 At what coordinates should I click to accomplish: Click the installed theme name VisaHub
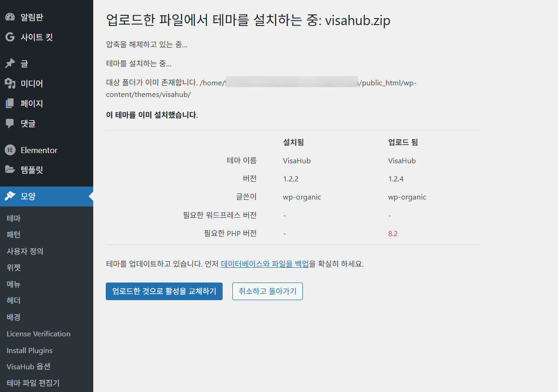pyautogui.click(x=297, y=161)
